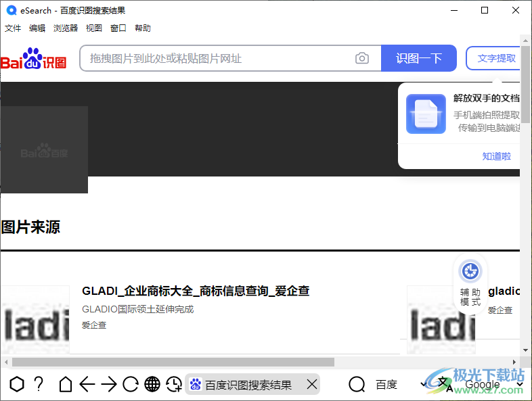Click the vertical scrollbar thumb
532x401 pixels.
[x=525, y=85]
